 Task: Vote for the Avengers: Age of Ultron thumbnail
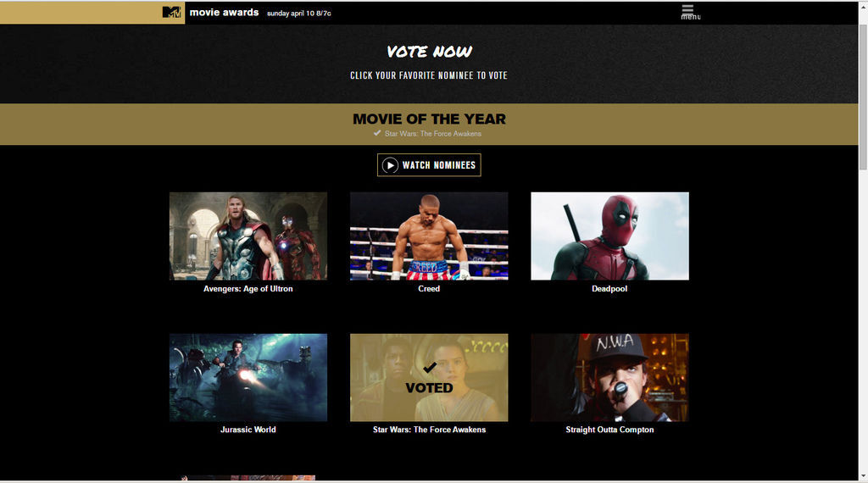pyautogui.click(x=248, y=236)
